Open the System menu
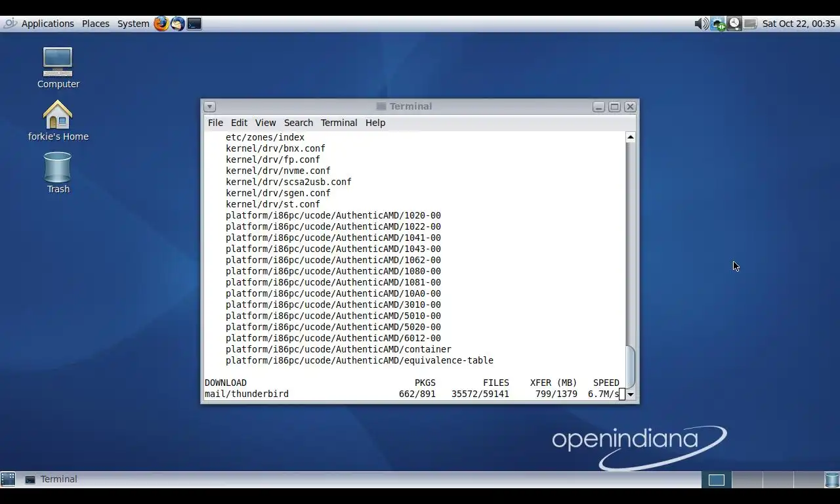Screen dimensions: 840x504 [133, 24]
